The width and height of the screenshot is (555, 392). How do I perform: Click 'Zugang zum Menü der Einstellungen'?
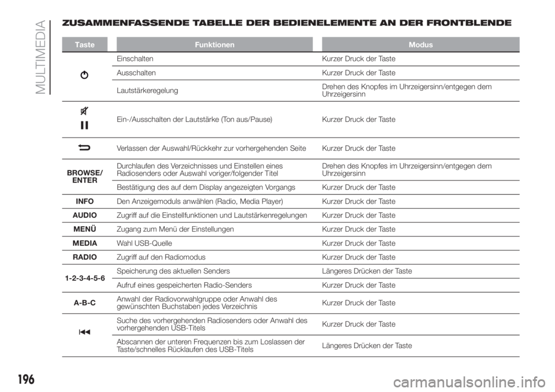tap(175, 229)
